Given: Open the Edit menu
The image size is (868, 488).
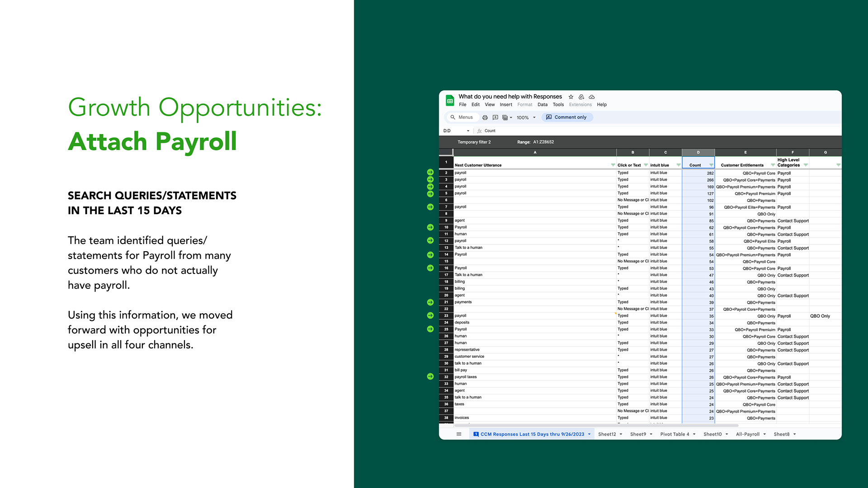Looking at the screenshot, I should tap(476, 105).
